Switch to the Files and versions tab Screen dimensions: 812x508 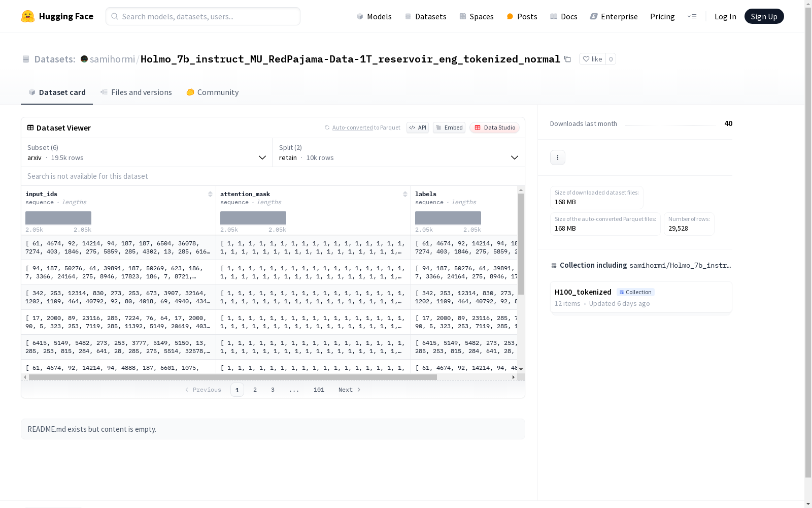tap(136, 92)
